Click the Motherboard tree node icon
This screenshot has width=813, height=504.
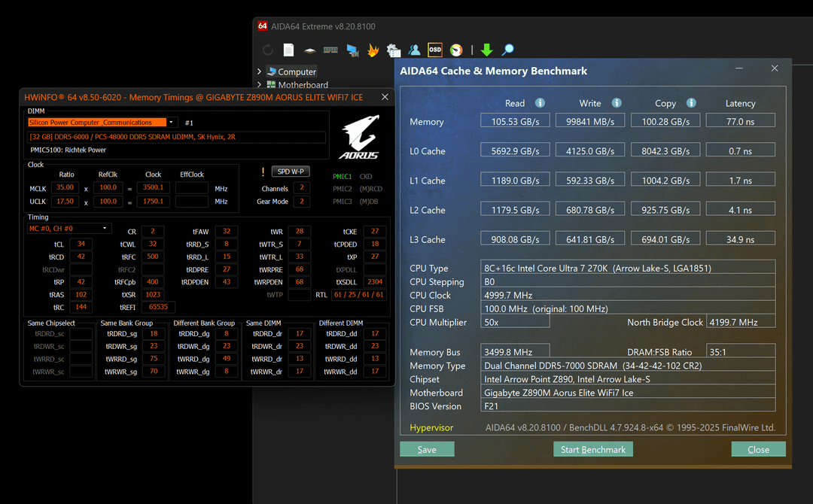tap(271, 84)
